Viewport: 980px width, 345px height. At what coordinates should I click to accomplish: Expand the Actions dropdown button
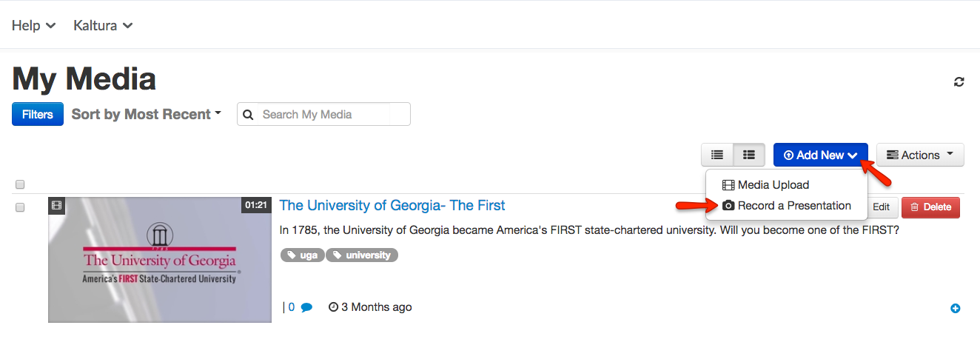[x=920, y=155]
